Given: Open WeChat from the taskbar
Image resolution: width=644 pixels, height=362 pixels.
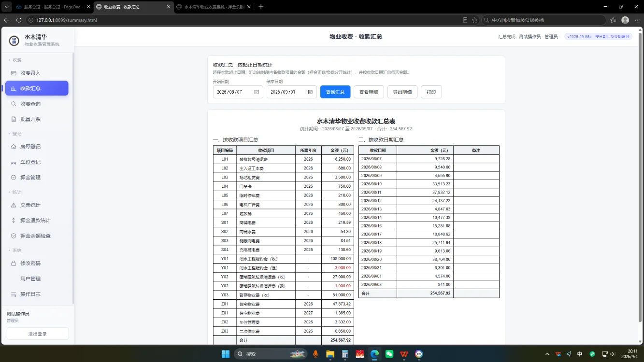Looking at the screenshot, I should pyautogui.click(x=389, y=354).
